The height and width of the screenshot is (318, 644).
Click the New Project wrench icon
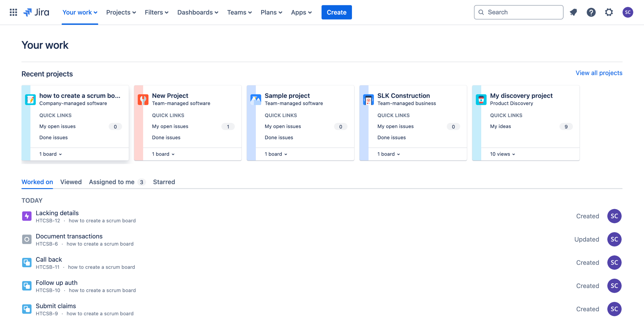click(x=143, y=100)
